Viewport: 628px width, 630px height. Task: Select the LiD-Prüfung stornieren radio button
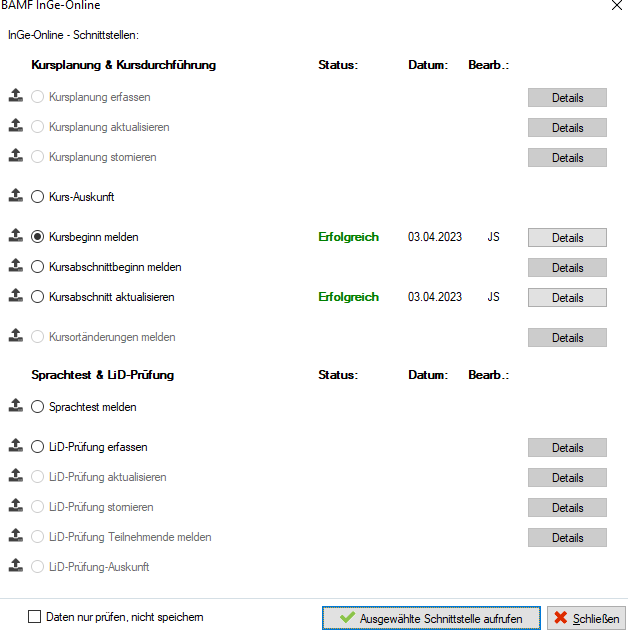pos(37,507)
